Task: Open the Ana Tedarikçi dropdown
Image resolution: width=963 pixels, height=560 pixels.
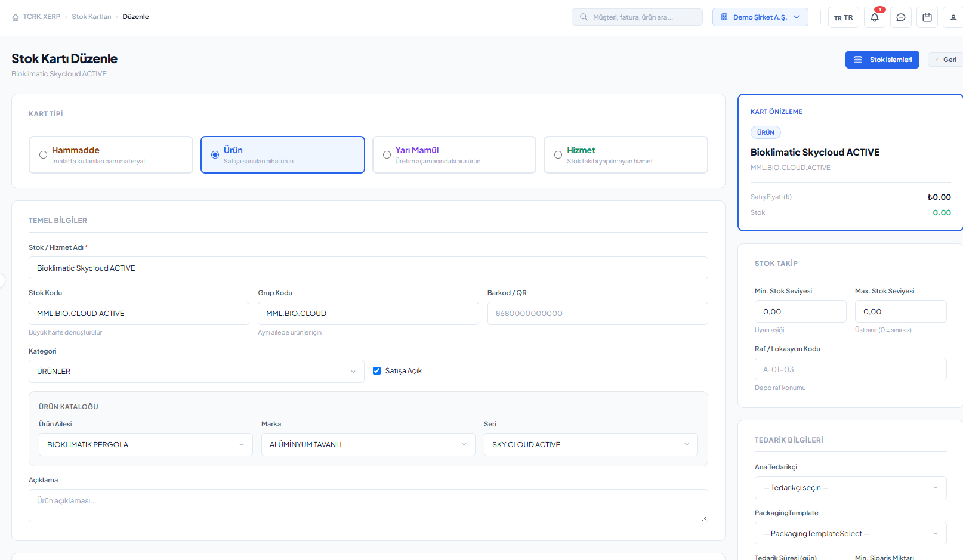Action: [851, 487]
